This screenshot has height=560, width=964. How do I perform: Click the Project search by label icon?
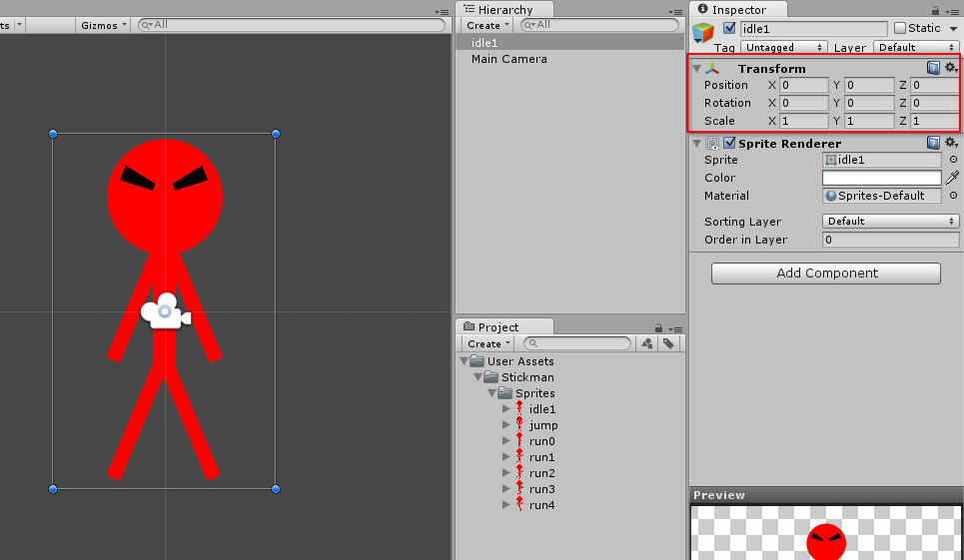point(668,343)
